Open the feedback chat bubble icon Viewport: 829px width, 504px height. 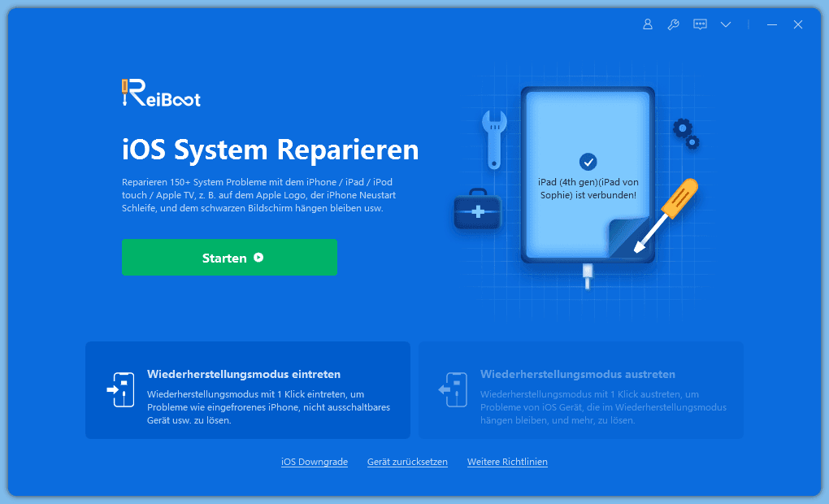(699, 24)
